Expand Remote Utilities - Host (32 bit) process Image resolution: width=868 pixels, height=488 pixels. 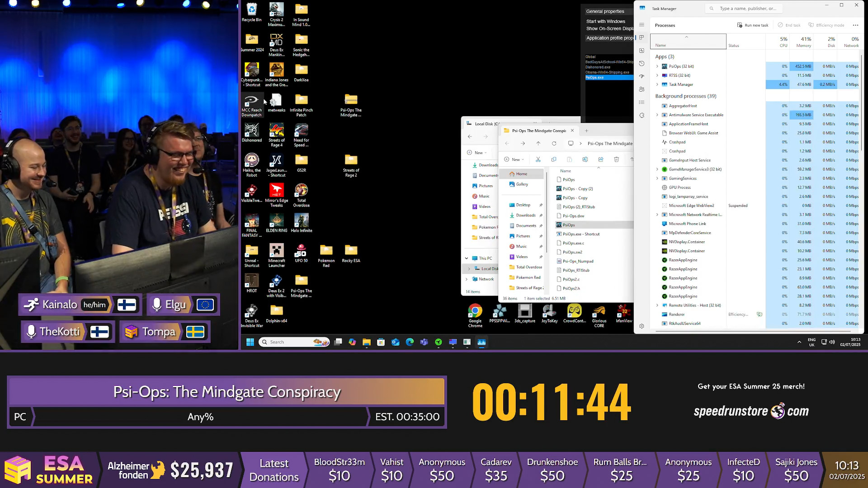(657, 305)
